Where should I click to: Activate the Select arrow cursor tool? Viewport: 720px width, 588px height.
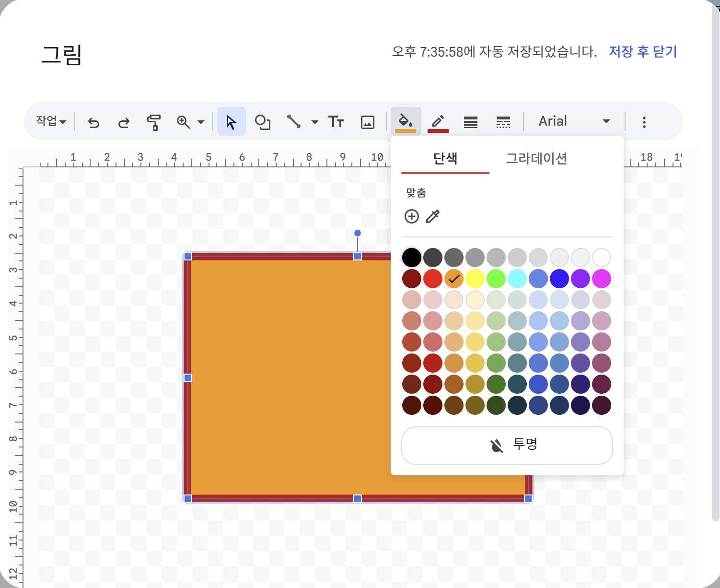click(232, 122)
